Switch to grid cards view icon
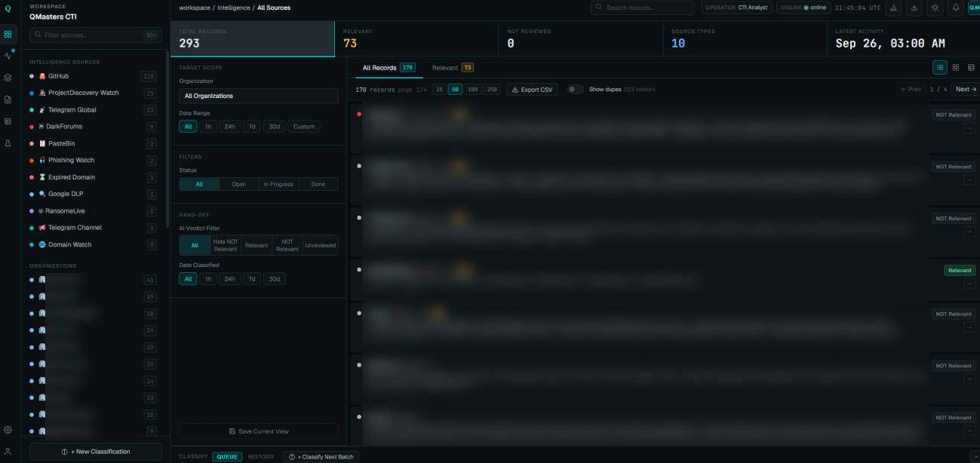The image size is (980, 463). point(956,67)
